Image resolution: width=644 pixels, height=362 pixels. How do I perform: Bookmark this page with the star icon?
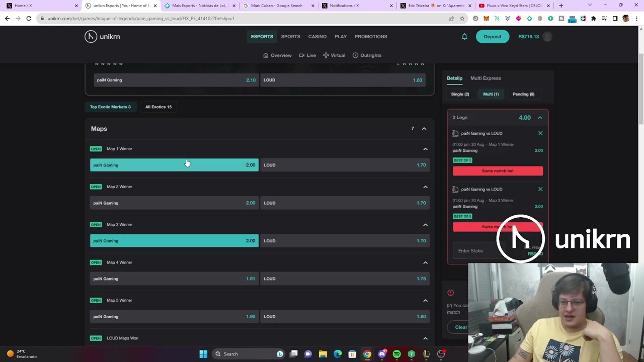(x=462, y=19)
